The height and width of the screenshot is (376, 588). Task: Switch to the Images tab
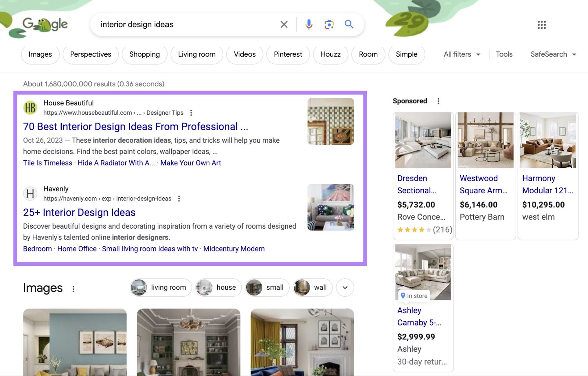point(40,54)
